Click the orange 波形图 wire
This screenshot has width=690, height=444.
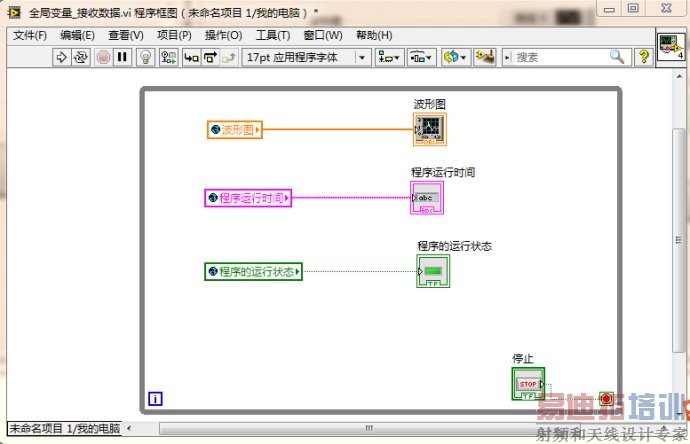pyautogui.click(x=338, y=129)
